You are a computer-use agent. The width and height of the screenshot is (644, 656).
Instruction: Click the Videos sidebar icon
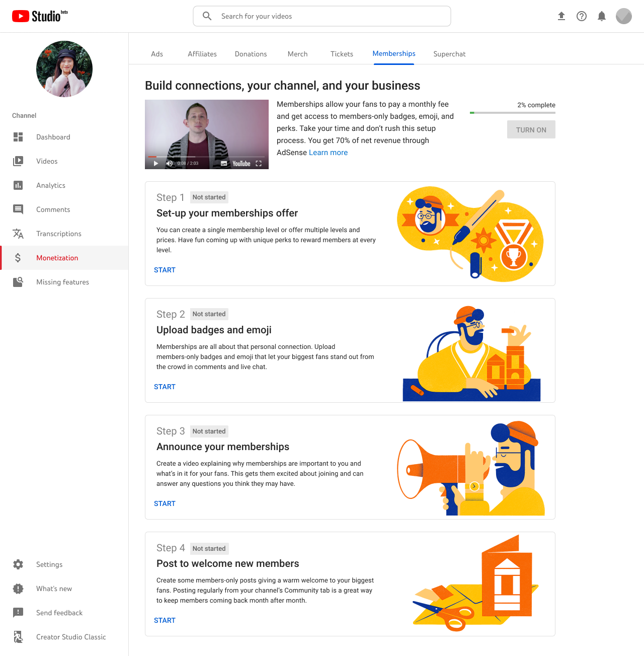tap(18, 161)
